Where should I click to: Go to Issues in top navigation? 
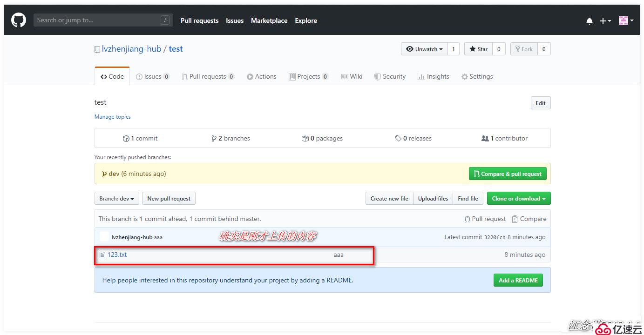235,20
